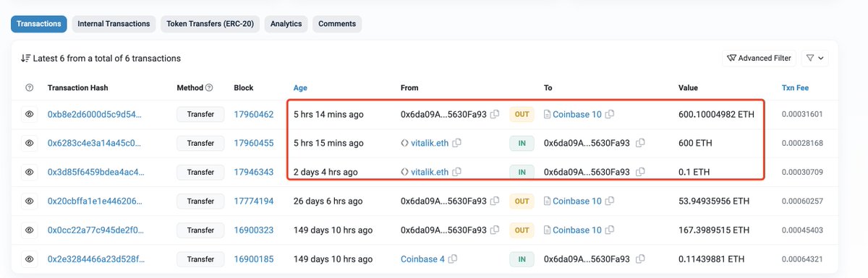Image resolution: width=868 pixels, height=278 pixels.
Task: Open the Comments tab
Action: [x=337, y=24]
